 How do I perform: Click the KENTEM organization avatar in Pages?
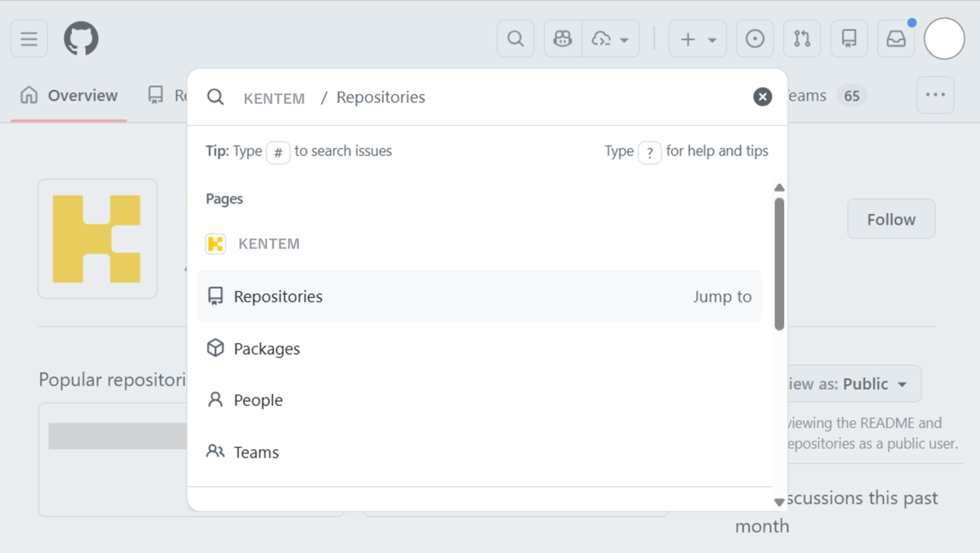(x=215, y=243)
